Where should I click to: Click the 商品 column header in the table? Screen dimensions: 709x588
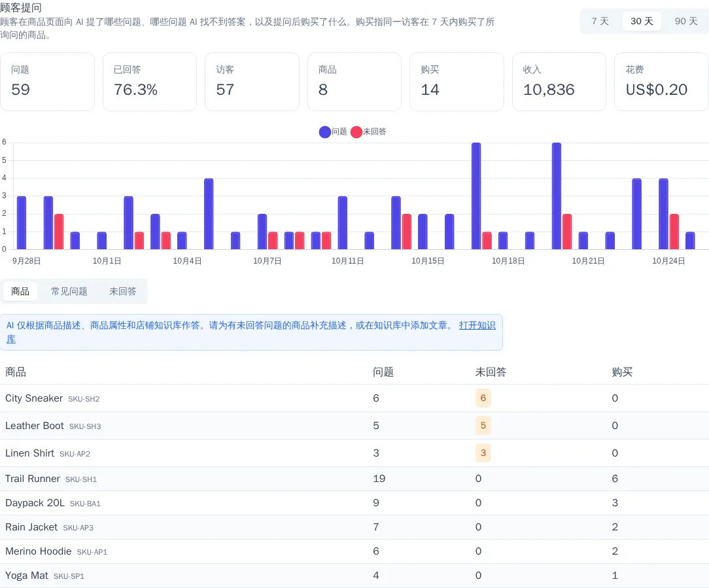[16, 372]
